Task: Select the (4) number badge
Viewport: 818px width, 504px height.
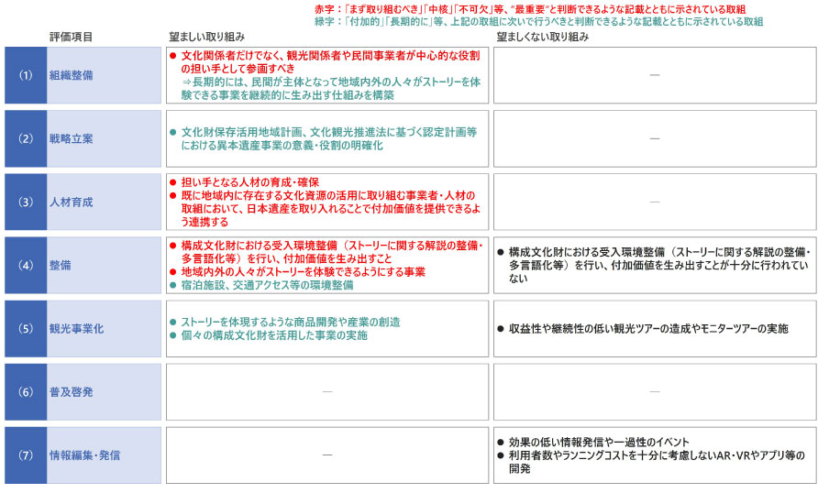Action: 26,265
